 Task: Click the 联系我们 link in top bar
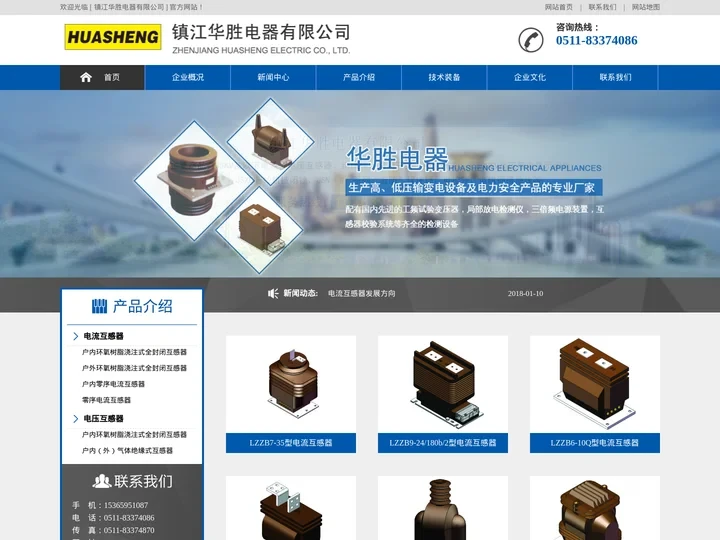[x=602, y=7]
